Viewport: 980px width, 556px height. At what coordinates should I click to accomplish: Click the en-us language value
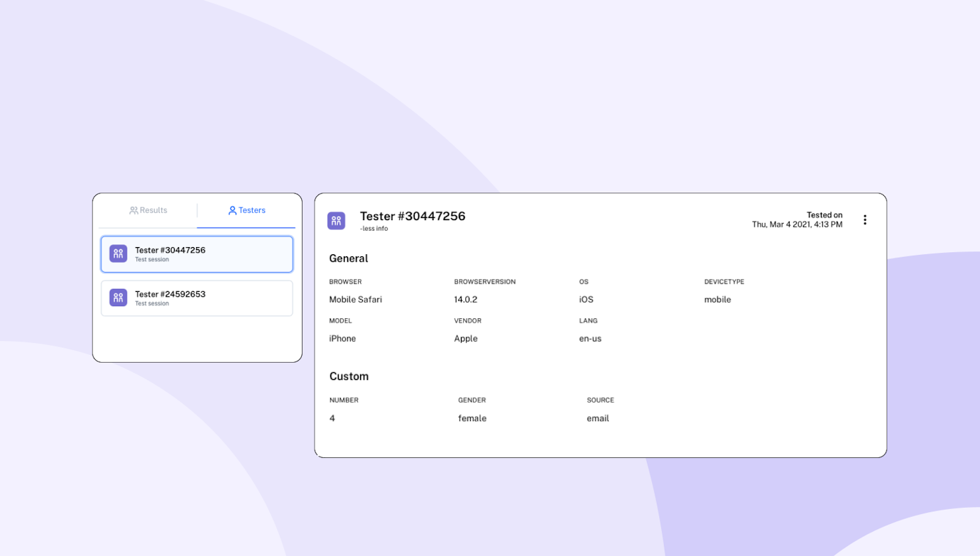(590, 339)
